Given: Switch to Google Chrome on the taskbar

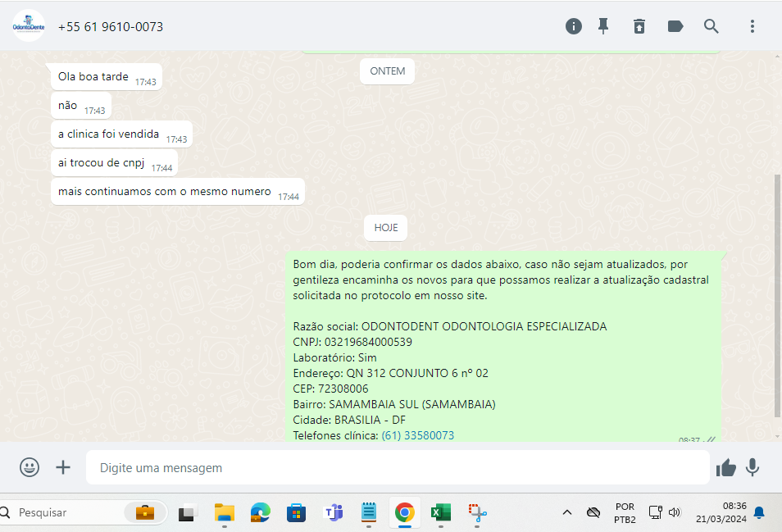Looking at the screenshot, I should [x=405, y=512].
